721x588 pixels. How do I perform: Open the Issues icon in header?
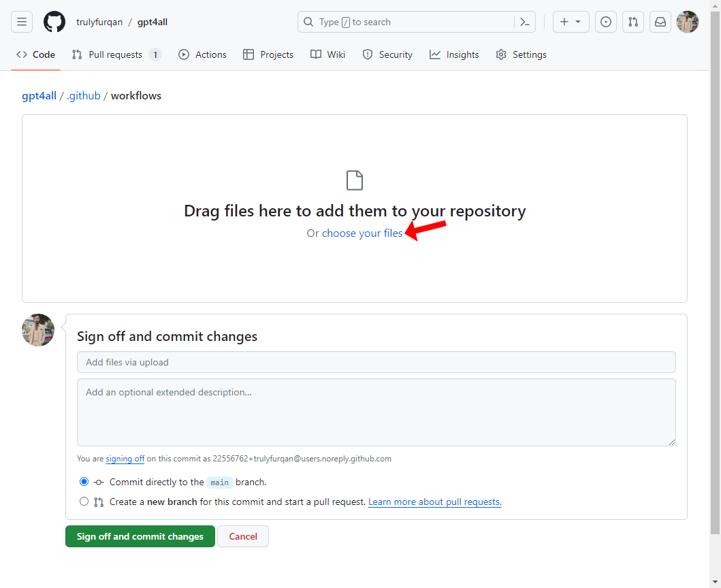pyautogui.click(x=606, y=22)
